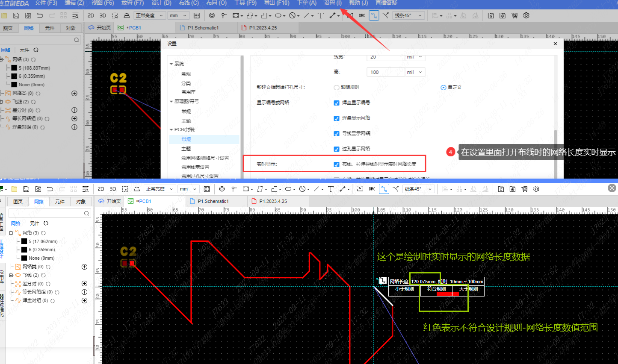Click the settings gear in the upper window toolbar
The height and width of the screenshot is (364, 618).
526,15
